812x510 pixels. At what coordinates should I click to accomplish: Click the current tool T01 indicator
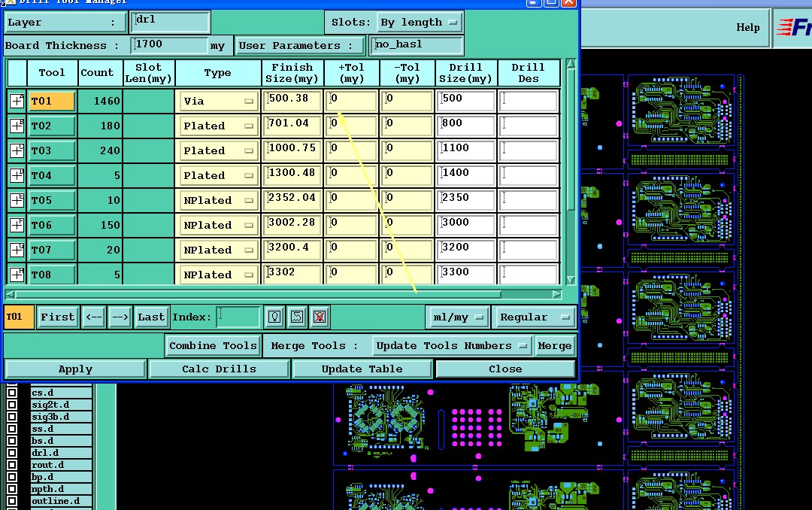19,317
